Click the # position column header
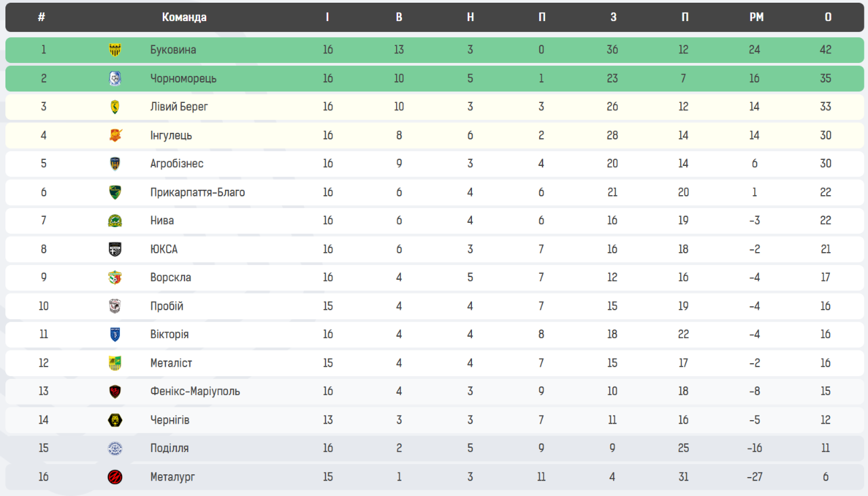 (x=42, y=18)
